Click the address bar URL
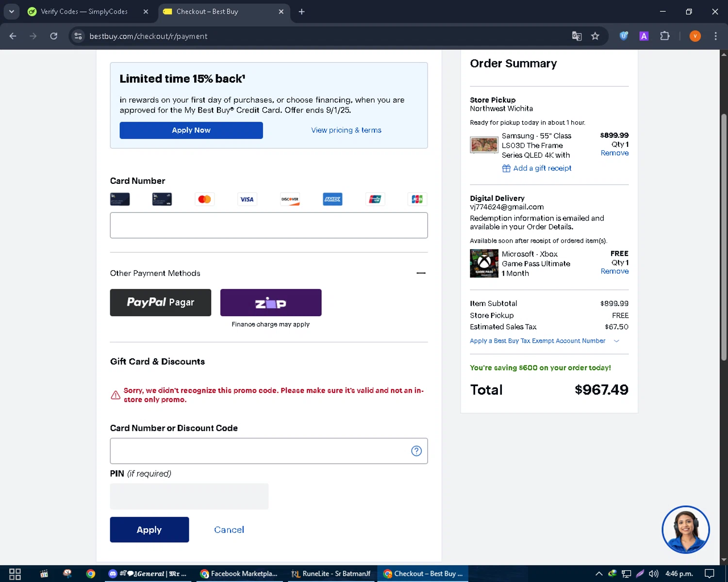The width and height of the screenshot is (728, 582). (149, 36)
